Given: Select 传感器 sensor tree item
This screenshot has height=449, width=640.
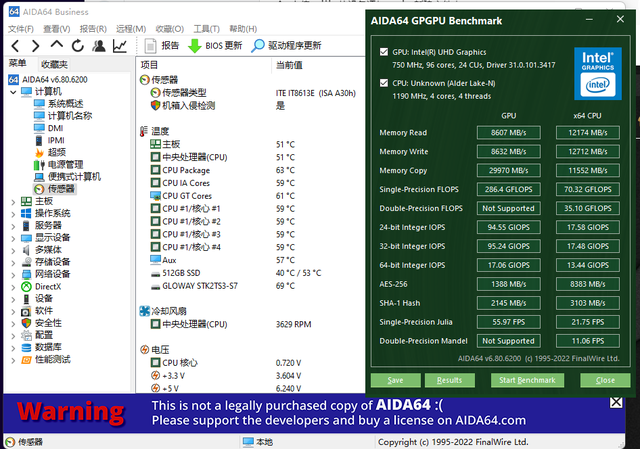Looking at the screenshot, I should point(55,189).
